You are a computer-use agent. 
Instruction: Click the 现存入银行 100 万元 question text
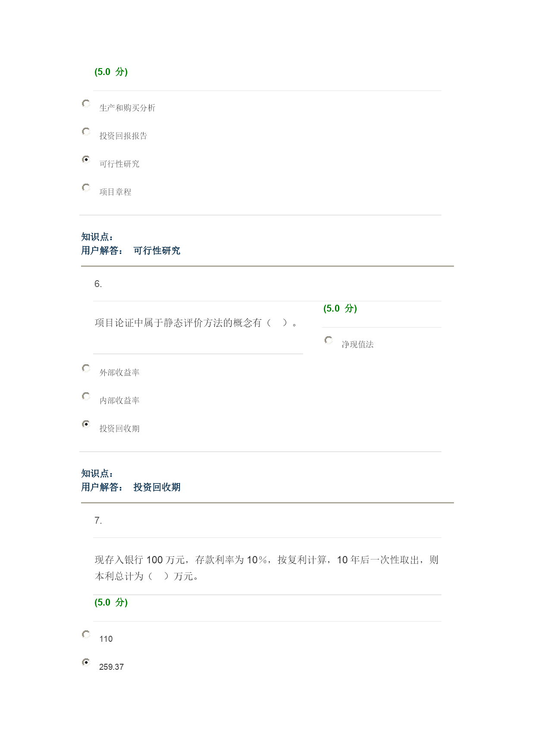[x=266, y=568]
